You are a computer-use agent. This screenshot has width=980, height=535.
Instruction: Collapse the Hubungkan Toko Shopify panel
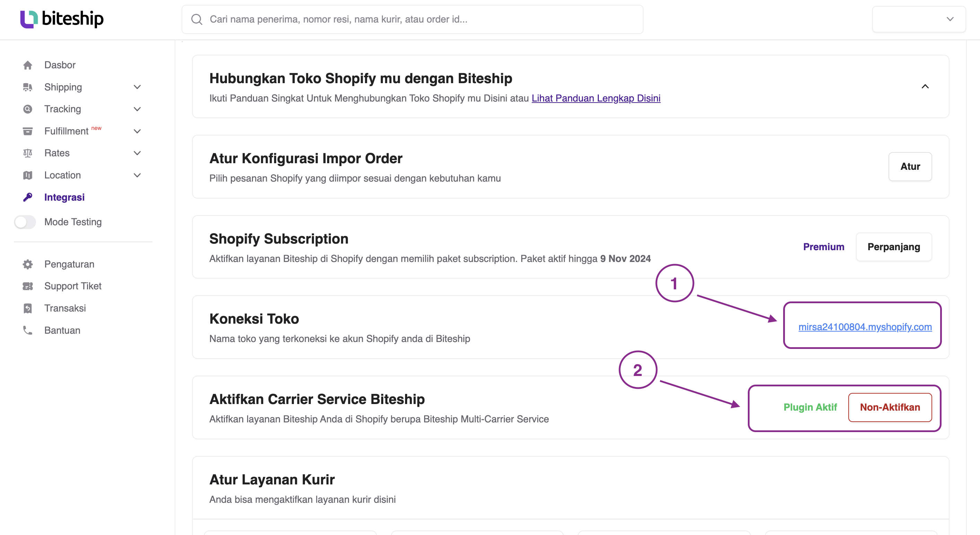[925, 87]
